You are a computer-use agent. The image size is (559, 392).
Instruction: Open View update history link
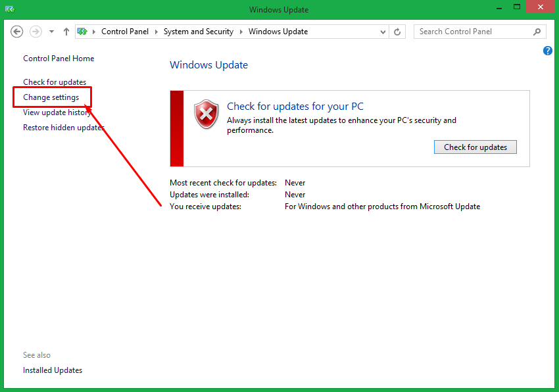pos(57,112)
